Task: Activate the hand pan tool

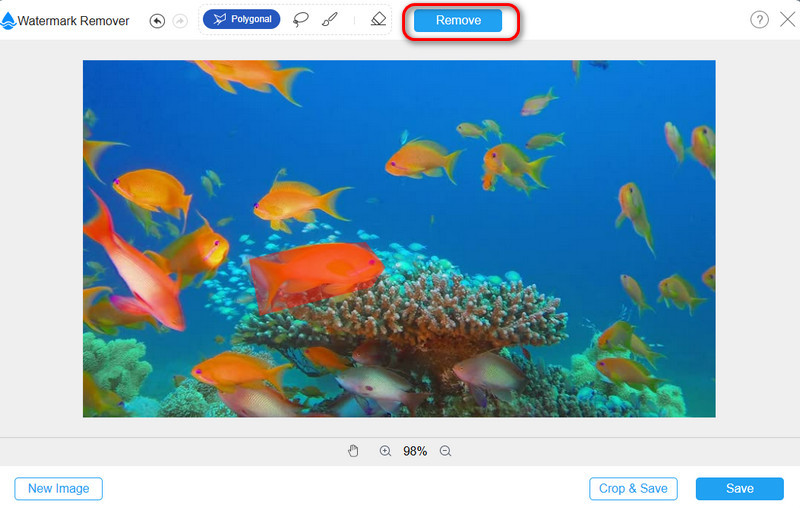Action: point(353,451)
